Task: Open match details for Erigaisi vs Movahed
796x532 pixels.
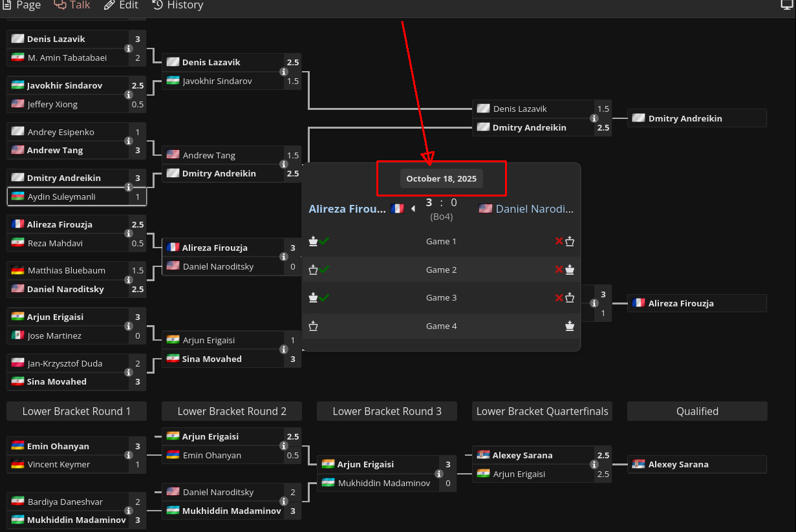Action: pos(283,349)
